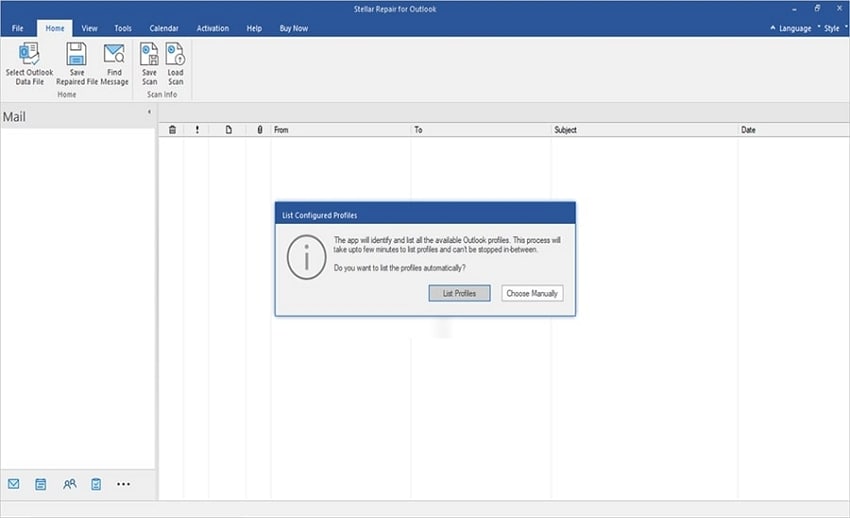850x518 pixels.
Task: Open the File menu
Action: pos(18,28)
